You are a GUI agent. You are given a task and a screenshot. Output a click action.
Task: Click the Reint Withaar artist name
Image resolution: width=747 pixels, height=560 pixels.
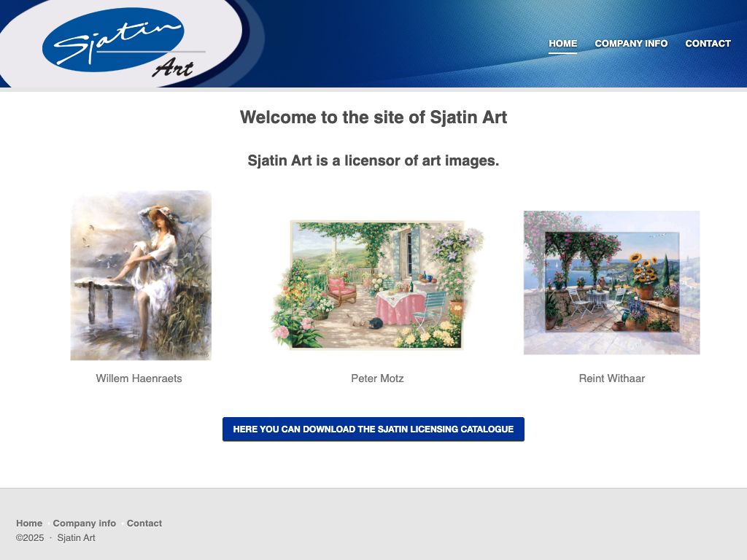click(x=612, y=378)
